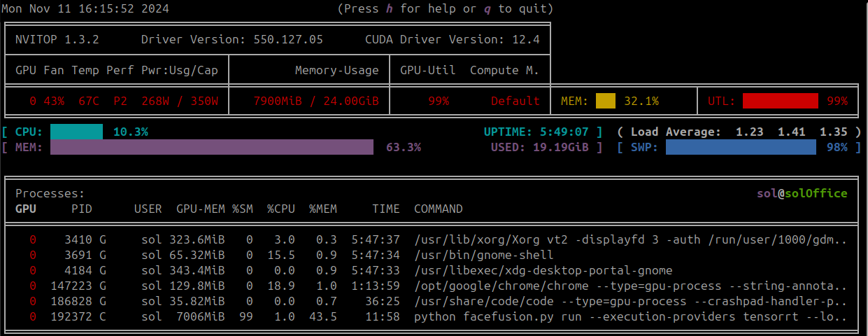Click Driver Version: 550.127.05 text
The width and height of the screenshot is (868, 336).
tap(232, 40)
